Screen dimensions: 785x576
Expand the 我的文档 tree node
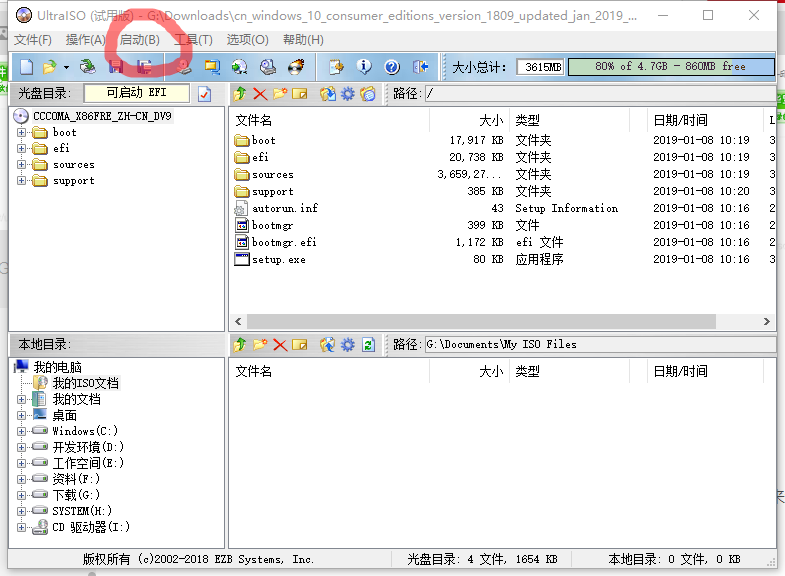tap(22, 399)
